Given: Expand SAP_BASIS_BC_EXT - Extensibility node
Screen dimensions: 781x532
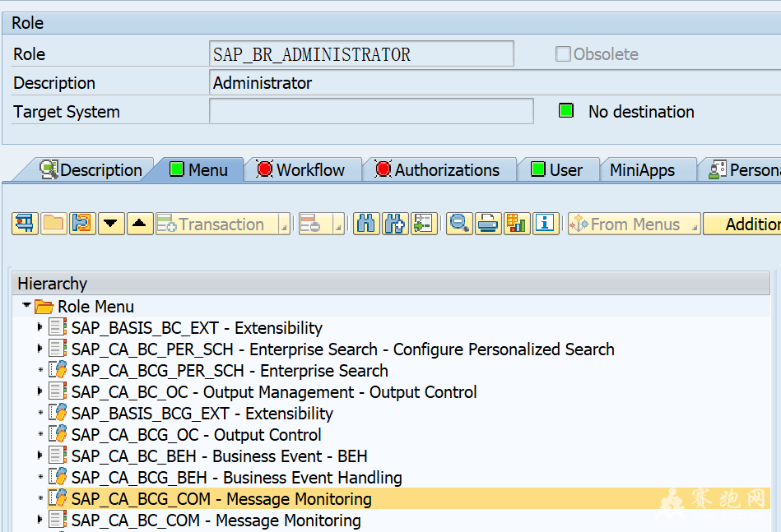Looking at the screenshot, I should click(x=40, y=327).
